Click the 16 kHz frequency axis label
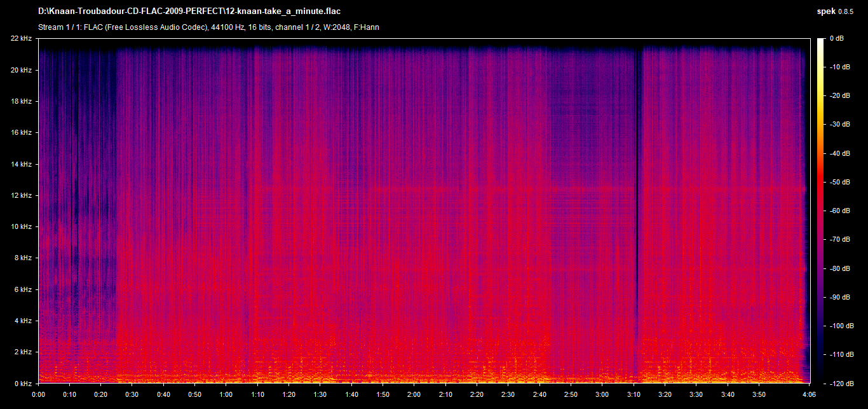This screenshot has width=868, height=409. point(21,133)
